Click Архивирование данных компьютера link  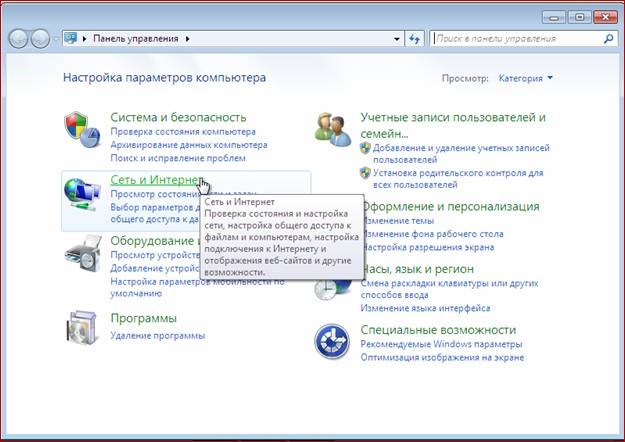[189, 145]
